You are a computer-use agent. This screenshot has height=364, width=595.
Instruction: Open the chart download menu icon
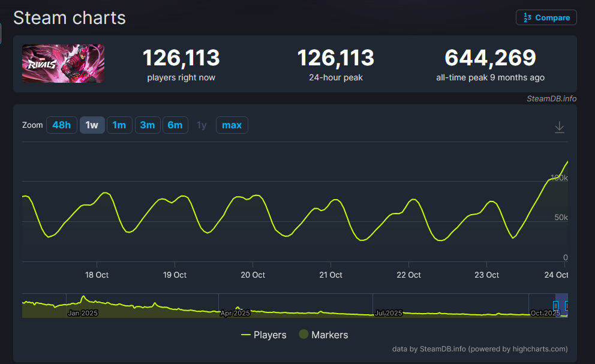[560, 127]
